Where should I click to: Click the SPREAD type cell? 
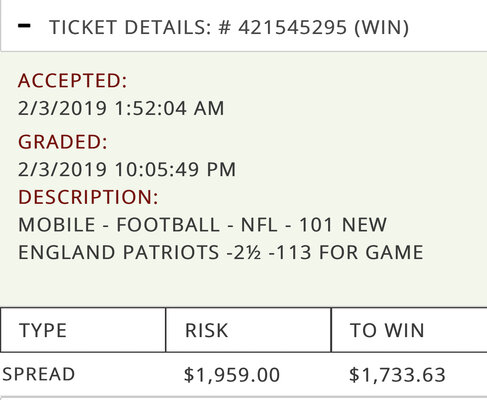[x=39, y=374]
